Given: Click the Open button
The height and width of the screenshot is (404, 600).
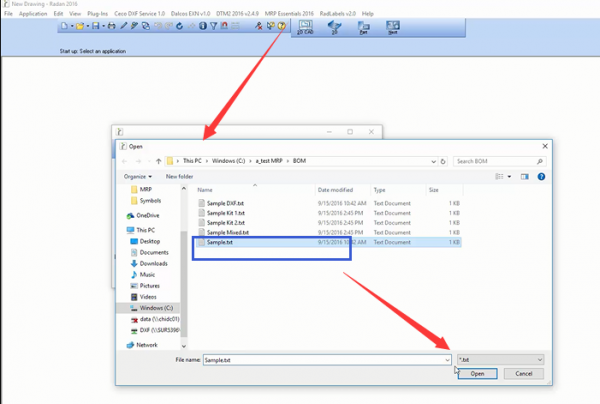Looking at the screenshot, I should (478, 374).
